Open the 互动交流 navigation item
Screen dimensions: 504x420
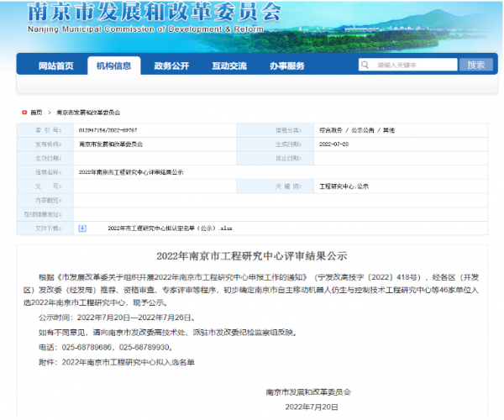[229, 66]
